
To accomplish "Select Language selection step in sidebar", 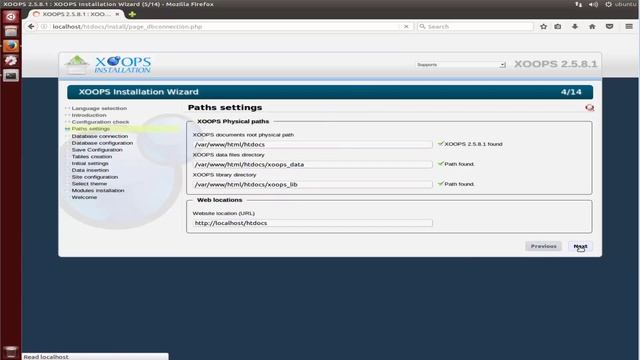I will tap(99, 108).
